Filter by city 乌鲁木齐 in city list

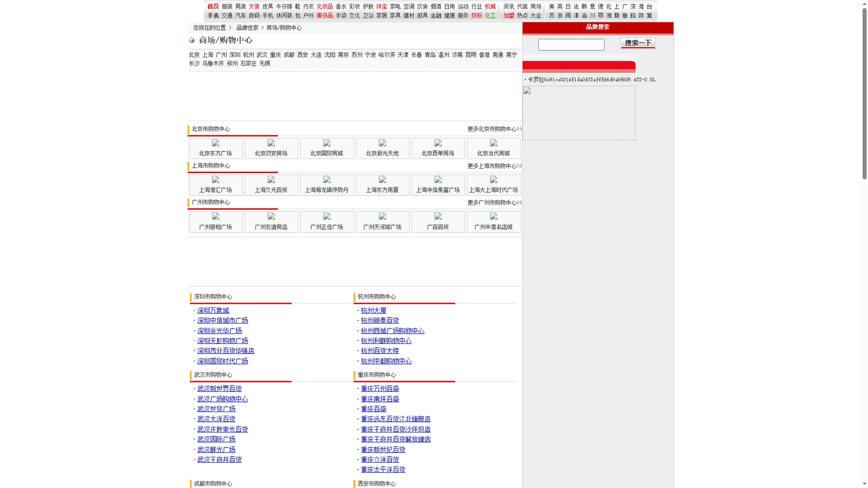[213, 63]
